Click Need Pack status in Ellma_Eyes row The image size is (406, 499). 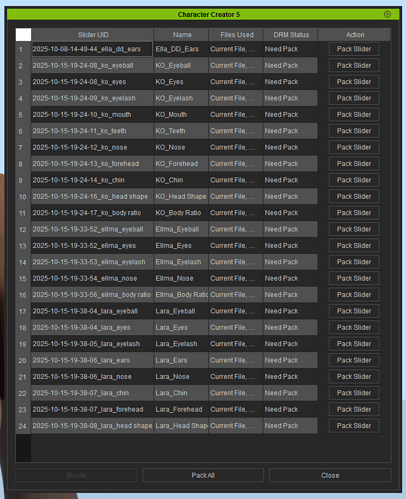tap(290, 245)
